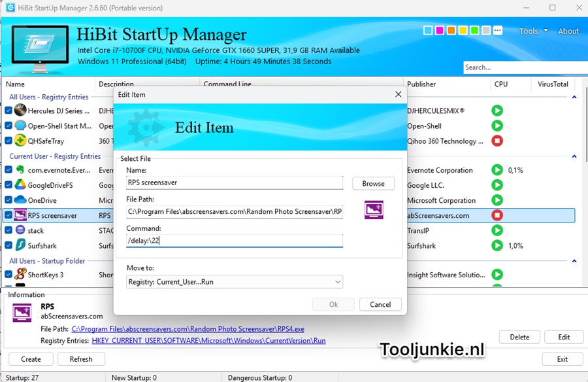Collapse the All Users Registry Entries group
The width and height of the screenshot is (588, 382).
[x=574, y=97]
